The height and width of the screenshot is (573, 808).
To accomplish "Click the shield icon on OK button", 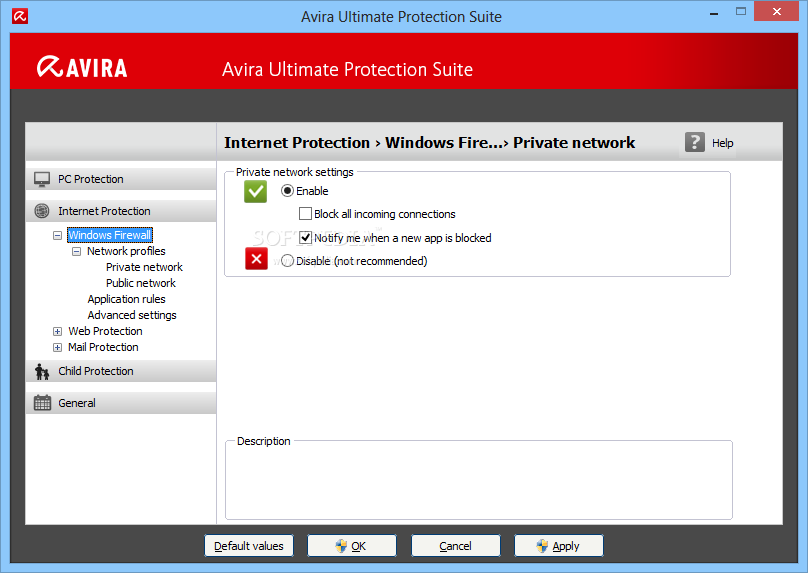I will coord(341,546).
